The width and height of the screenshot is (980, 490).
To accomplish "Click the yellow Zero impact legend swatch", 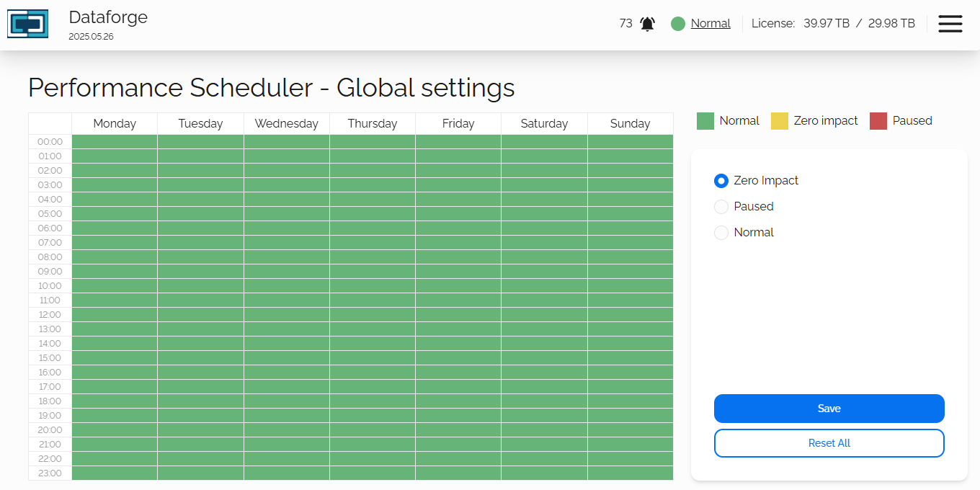I will pyautogui.click(x=780, y=121).
